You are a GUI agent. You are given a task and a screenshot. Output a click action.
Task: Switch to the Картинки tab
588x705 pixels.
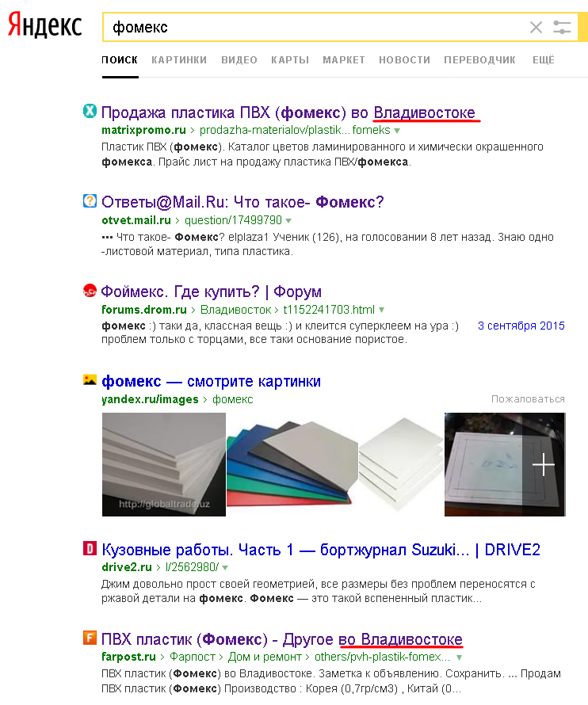coord(179,59)
